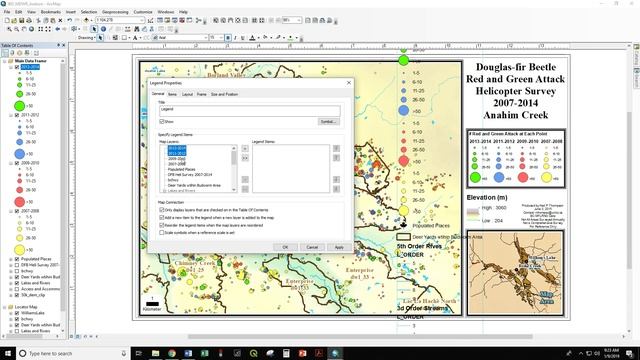Select the Pan hand tool
The image size is (640, 360).
pyautogui.click(x=24, y=29)
